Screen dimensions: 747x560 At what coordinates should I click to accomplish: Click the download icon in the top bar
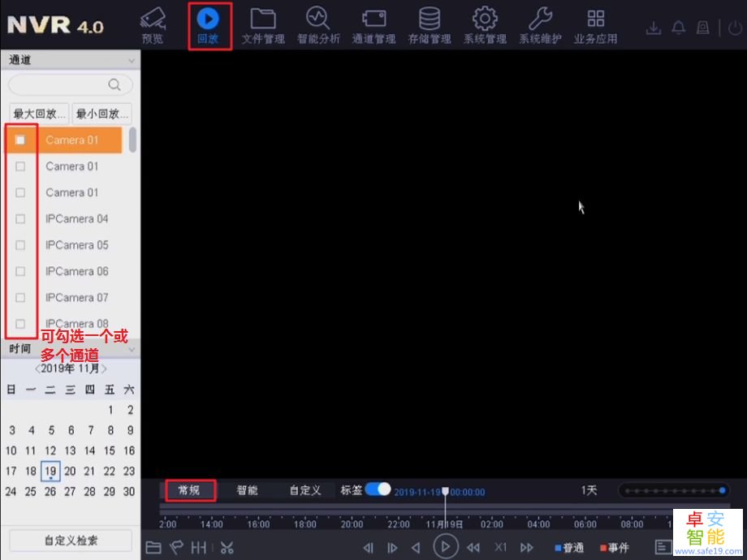(654, 27)
